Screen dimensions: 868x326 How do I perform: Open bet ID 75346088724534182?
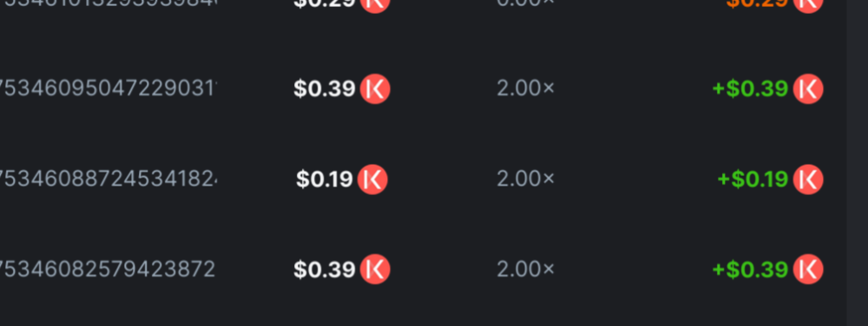coord(108,179)
